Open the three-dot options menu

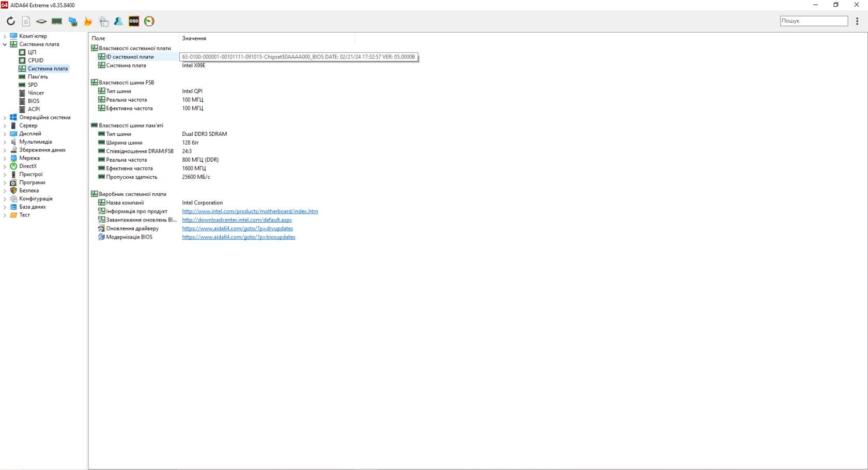pos(857,21)
